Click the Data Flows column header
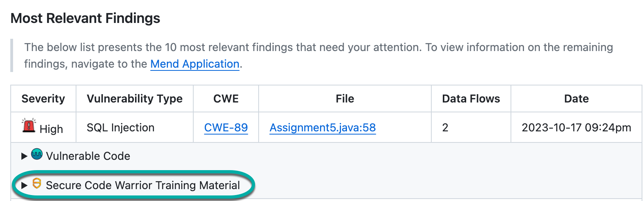 click(471, 99)
